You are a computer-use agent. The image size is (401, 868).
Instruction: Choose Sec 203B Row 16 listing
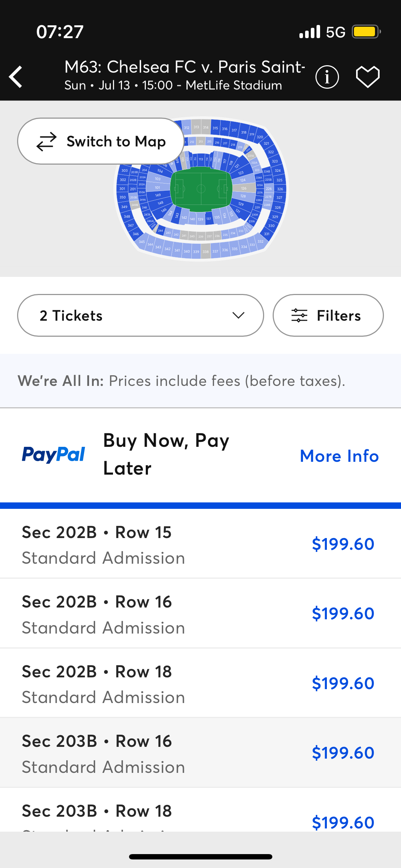(x=200, y=753)
